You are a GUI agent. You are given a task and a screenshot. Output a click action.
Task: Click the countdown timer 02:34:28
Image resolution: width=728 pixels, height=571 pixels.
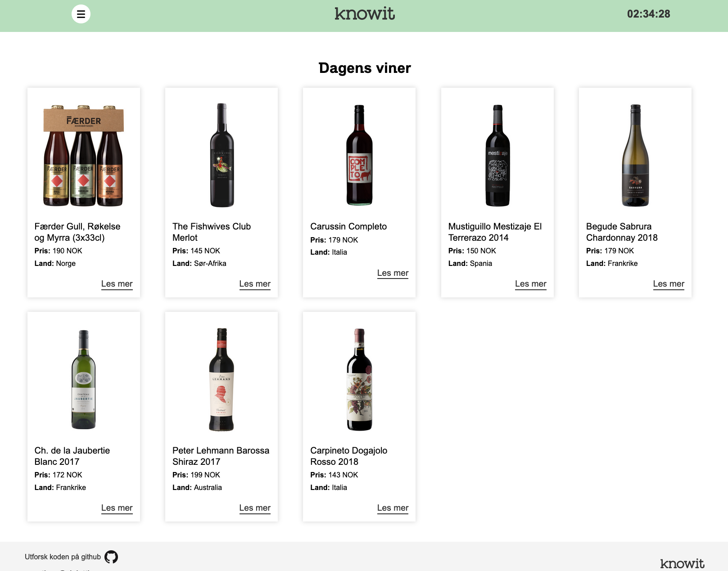point(648,14)
